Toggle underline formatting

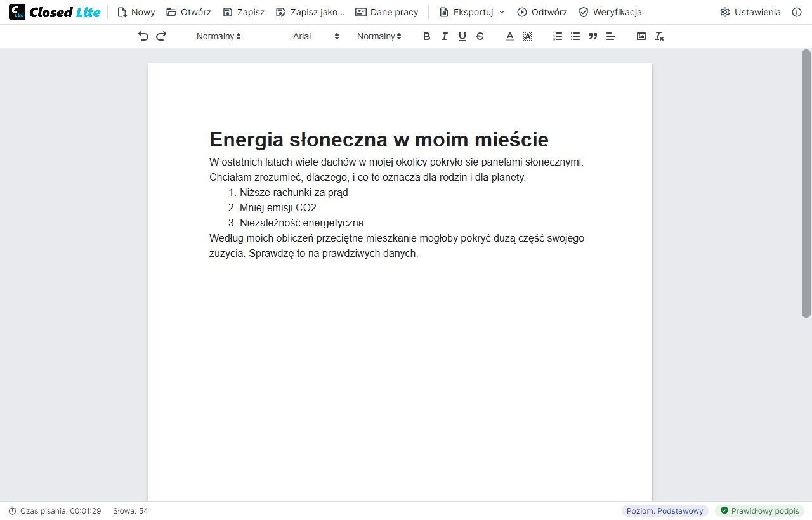[x=462, y=36]
